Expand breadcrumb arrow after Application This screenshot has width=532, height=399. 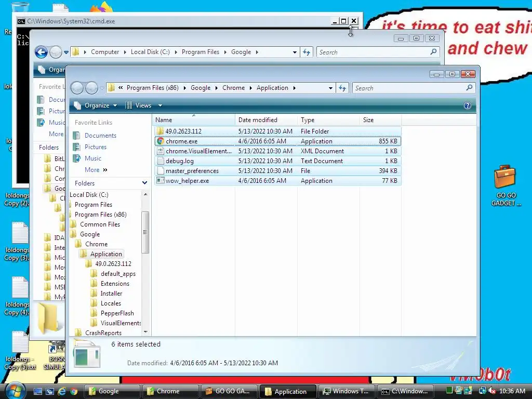pos(294,88)
